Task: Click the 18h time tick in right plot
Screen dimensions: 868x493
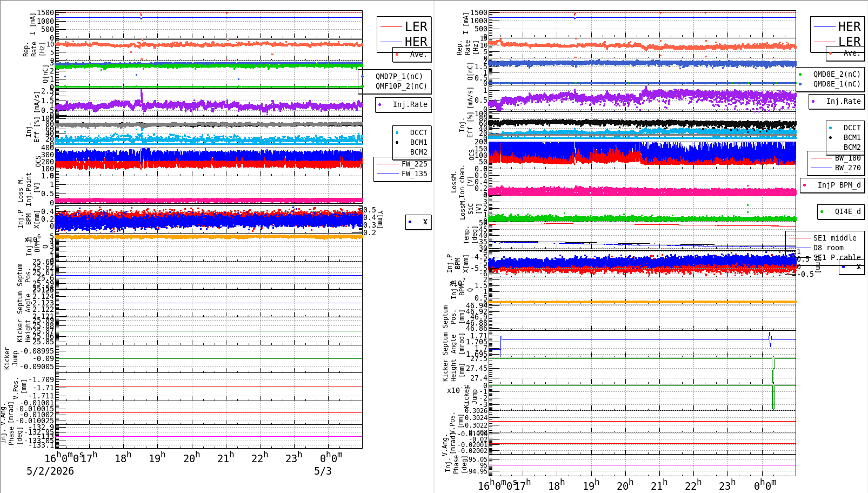Action: tap(557, 485)
